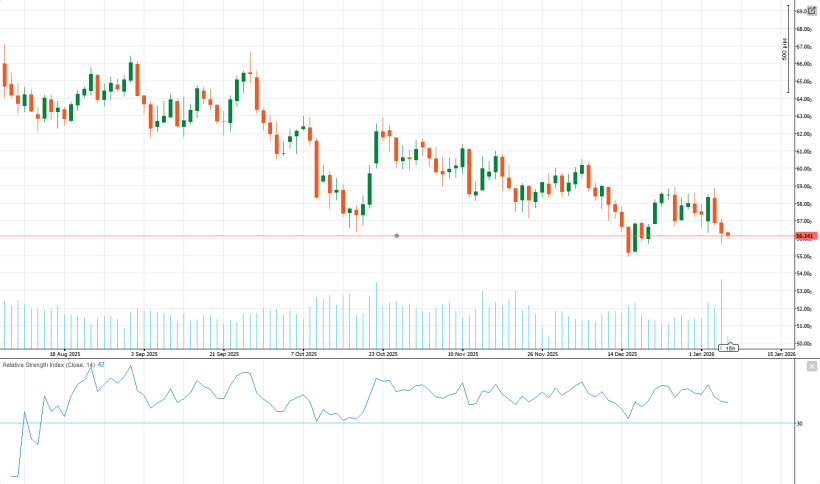The height and width of the screenshot is (484, 820).
Task: Click the 10 Nov 2025 date label
Action: click(462, 354)
